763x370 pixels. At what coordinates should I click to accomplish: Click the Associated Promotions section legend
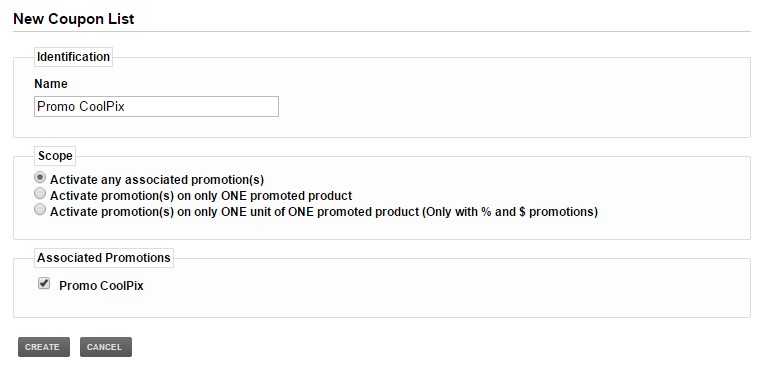click(x=104, y=258)
